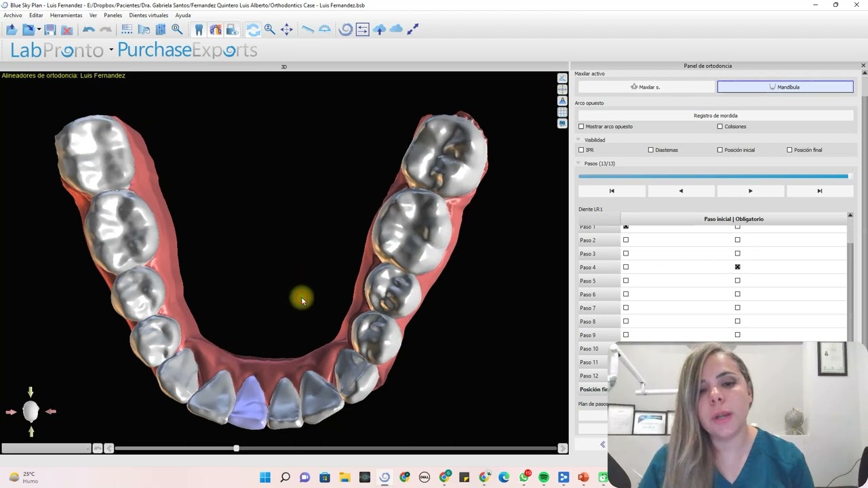This screenshot has width=868, height=488.
Task: Select the pan/move arrows tool
Action: pos(287,30)
